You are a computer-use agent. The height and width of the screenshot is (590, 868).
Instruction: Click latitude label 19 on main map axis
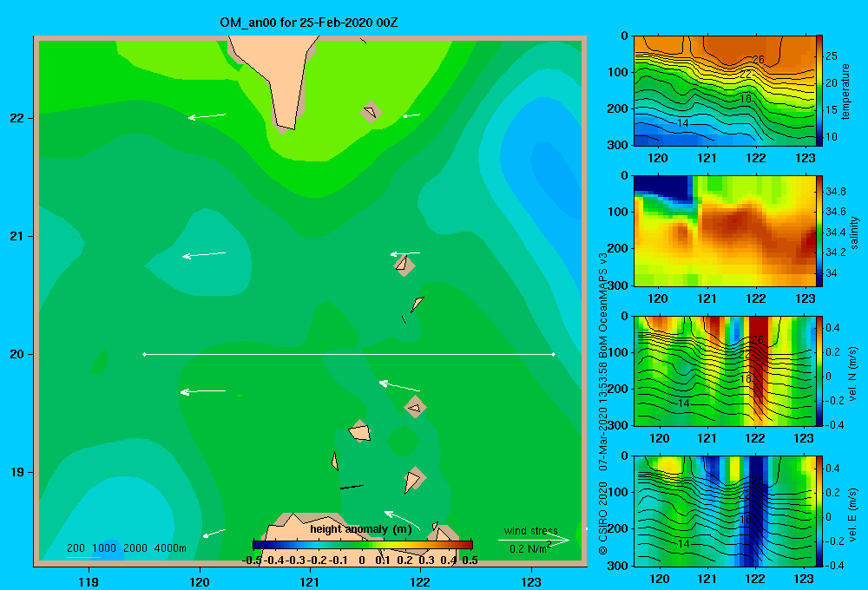coord(17,472)
